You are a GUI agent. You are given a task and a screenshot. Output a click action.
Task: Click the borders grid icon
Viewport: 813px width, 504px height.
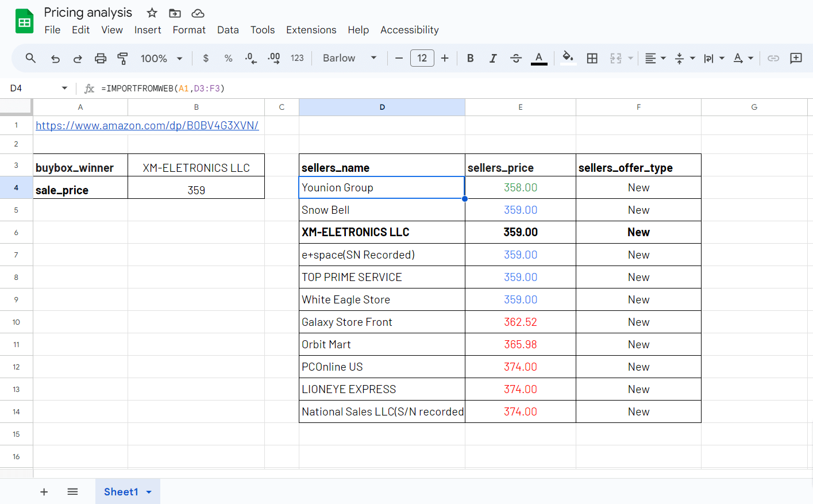(x=592, y=58)
